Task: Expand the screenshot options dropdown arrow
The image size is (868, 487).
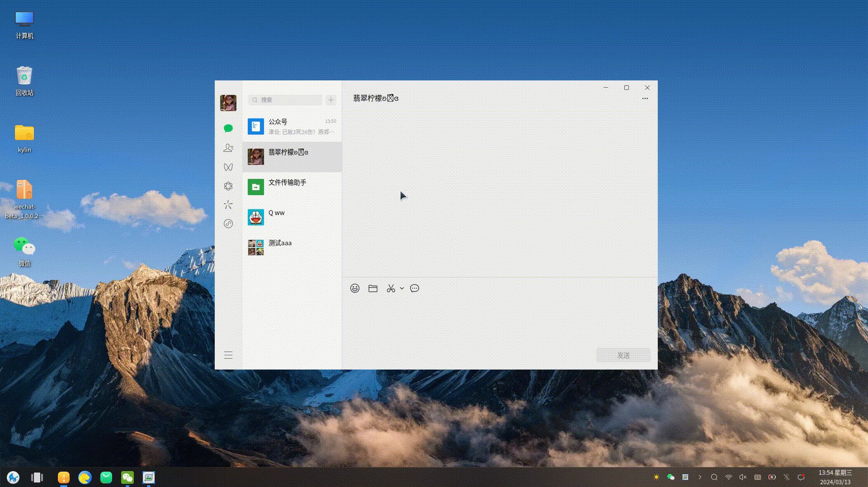Action: click(x=402, y=289)
